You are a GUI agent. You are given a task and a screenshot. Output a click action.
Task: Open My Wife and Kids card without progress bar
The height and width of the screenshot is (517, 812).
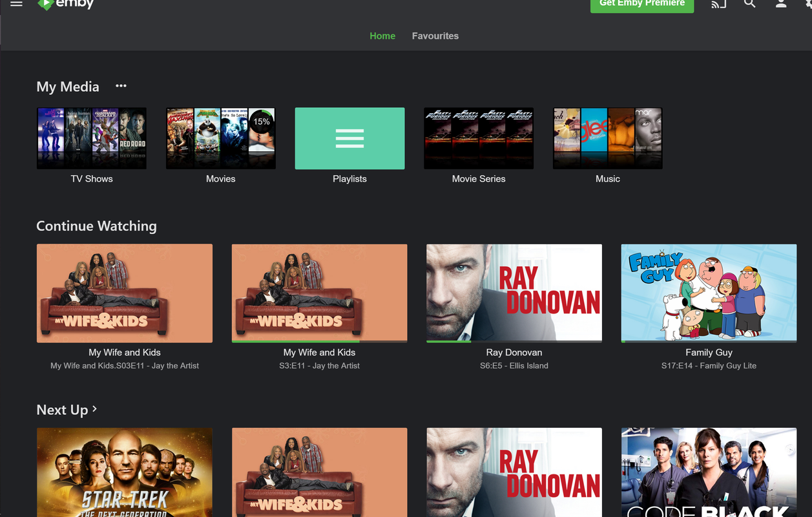point(125,293)
